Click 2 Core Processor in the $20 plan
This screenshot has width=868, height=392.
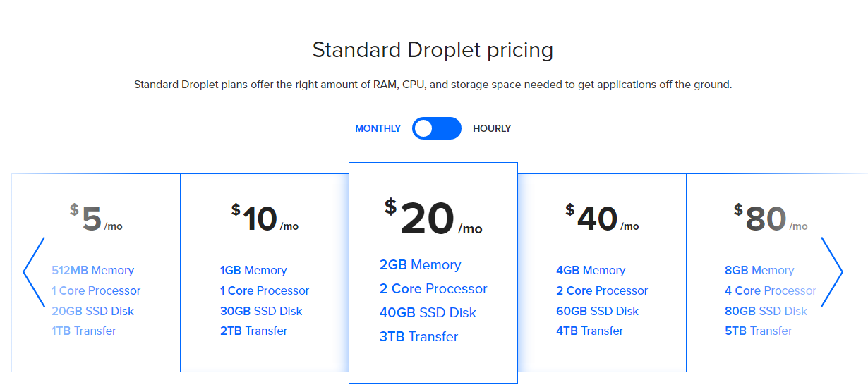pyautogui.click(x=433, y=288)
